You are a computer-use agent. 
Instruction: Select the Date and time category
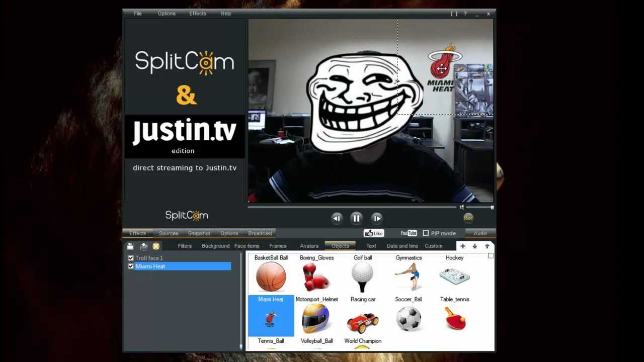403,246
